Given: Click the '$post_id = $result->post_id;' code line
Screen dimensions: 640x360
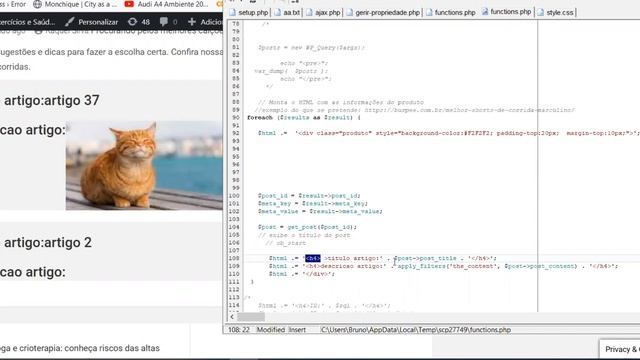Looking at the screenshot, I should (x=309, y=196).
